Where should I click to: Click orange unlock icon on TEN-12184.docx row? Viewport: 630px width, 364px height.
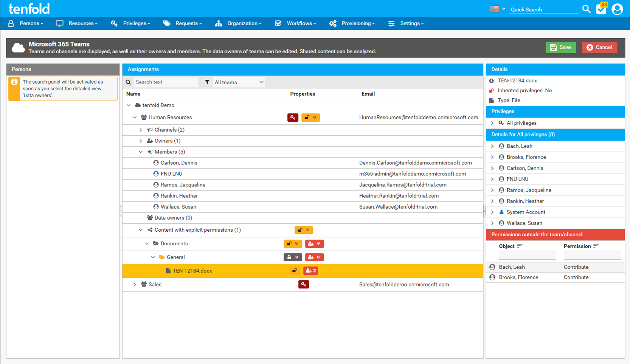[295, 271]
